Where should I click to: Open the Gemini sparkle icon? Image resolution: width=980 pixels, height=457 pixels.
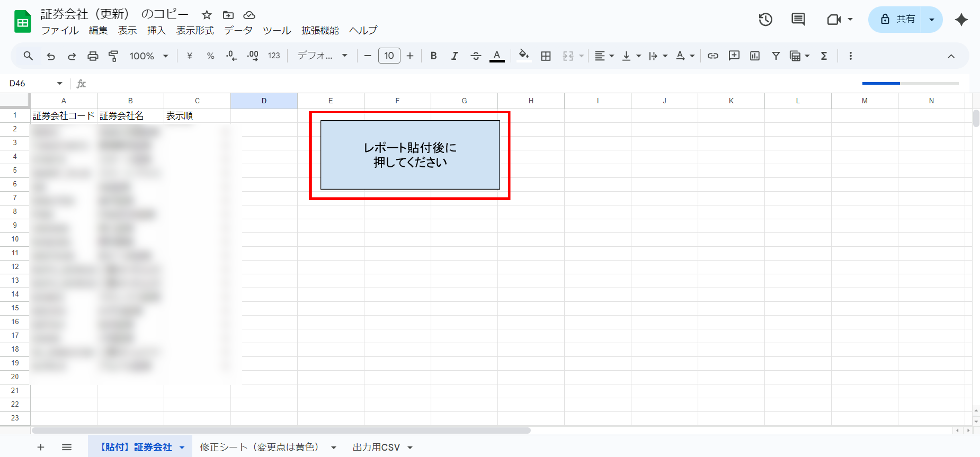pyautogui.click(x=961, y=19)
